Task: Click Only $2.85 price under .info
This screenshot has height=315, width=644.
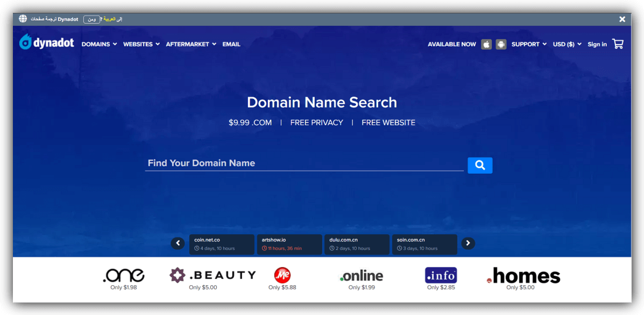Action: [x=441, y=288]
